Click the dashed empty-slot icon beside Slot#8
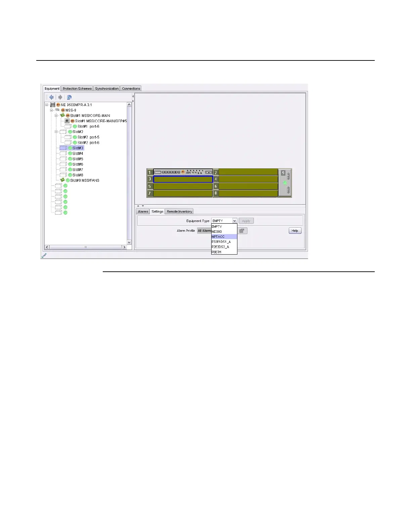The height and width of the screenshot is (532, 411). pyautogui.click(x=63, y=175)
